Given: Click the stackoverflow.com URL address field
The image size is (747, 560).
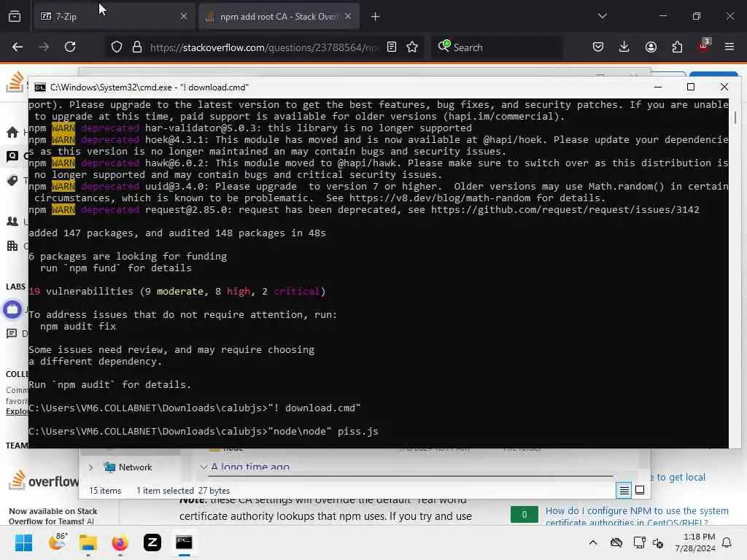Looking at the screenshot, I should coord(264,47).
